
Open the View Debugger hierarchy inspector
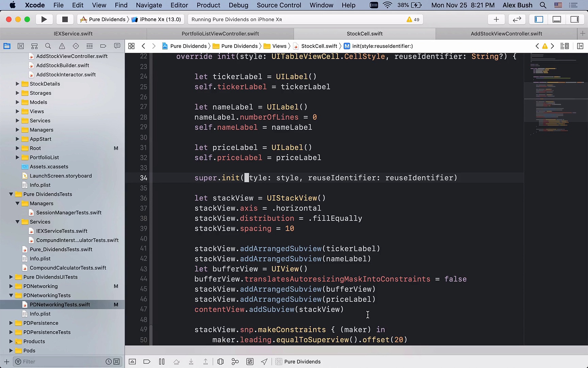pyautogui.click(x=220, y=362)
